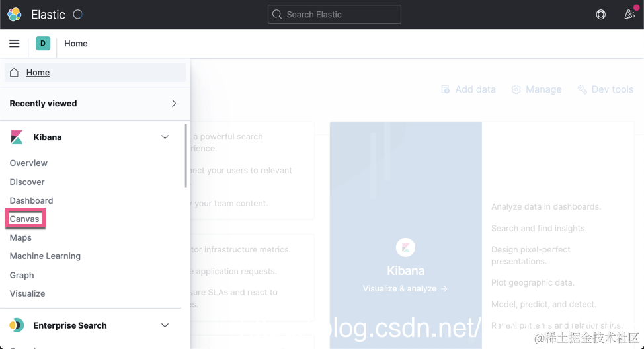Click the Manage link text
This screenshot has width=644, height=349.
(x=543, y=89)
